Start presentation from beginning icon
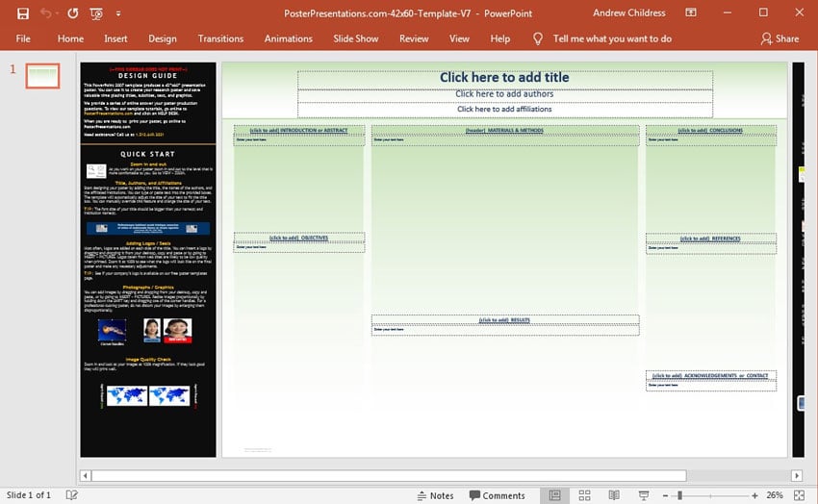Screen dimensions: 818x504 click(x=96, y=13)
